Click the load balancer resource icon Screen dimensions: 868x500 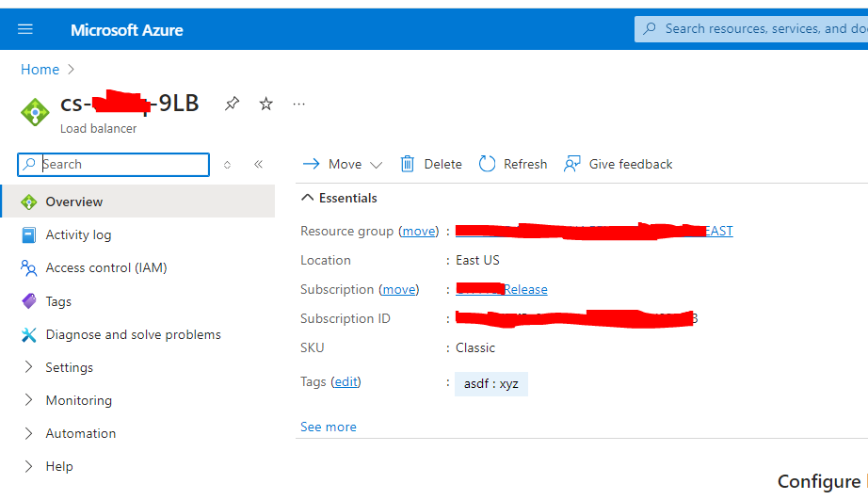(35, 112)
